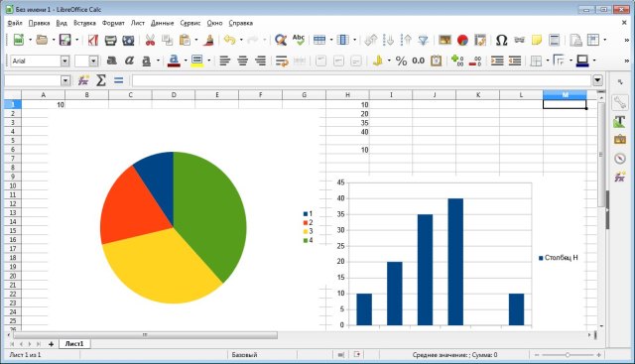
Task: Print the spreadsheet
Action: 110,40
